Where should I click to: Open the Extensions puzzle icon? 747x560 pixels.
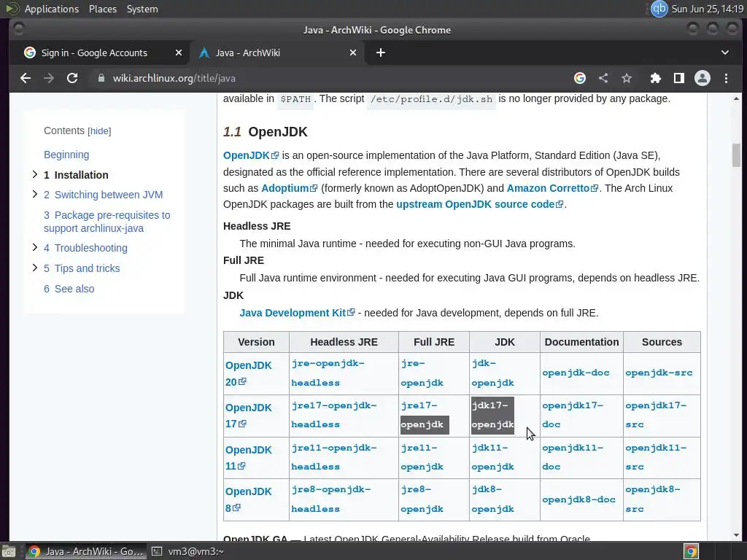[656, 78]
